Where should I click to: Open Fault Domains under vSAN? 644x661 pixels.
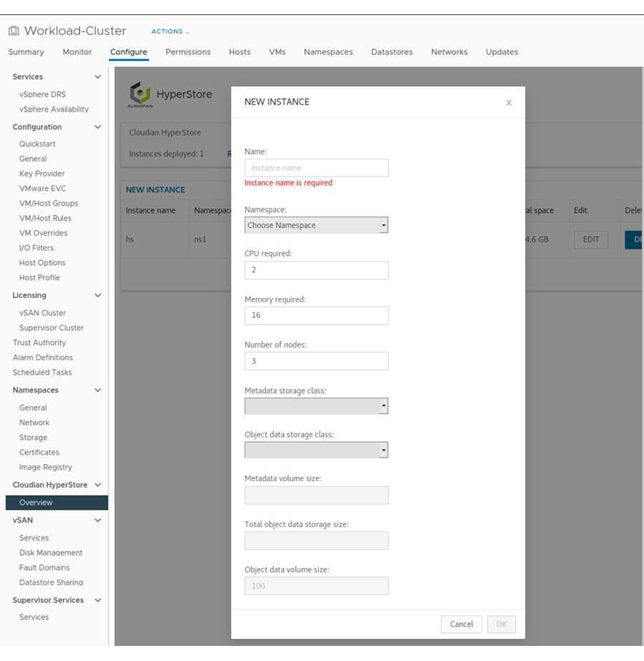click(x=44, y=567)
